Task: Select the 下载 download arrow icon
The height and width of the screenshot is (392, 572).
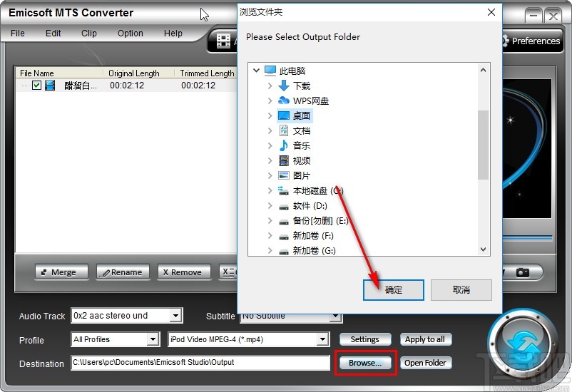Action: point(284,86)
